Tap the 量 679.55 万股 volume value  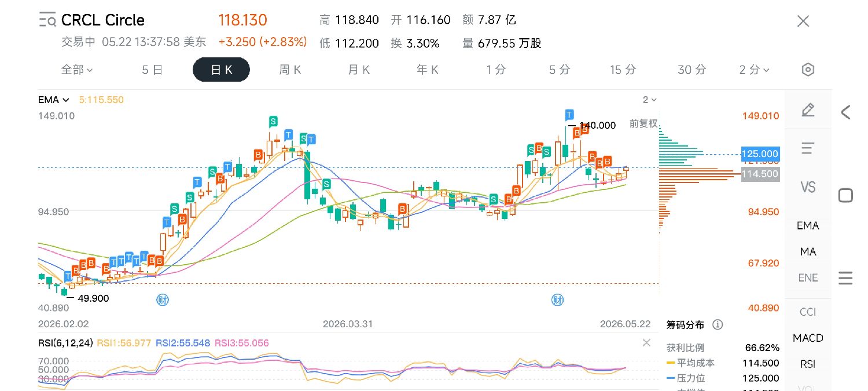[x=502, y=43]
